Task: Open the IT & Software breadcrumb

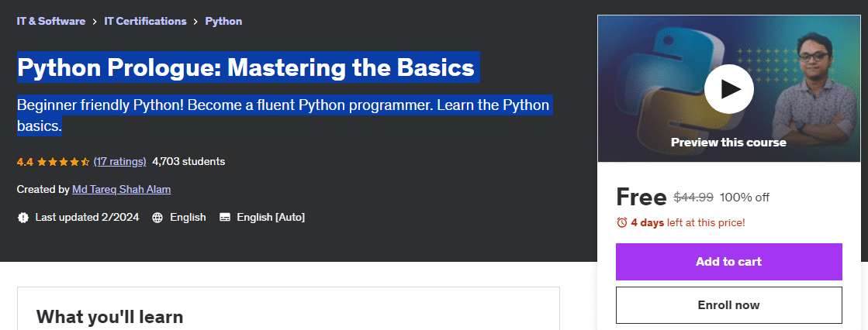Action: [x=51, y=21]
